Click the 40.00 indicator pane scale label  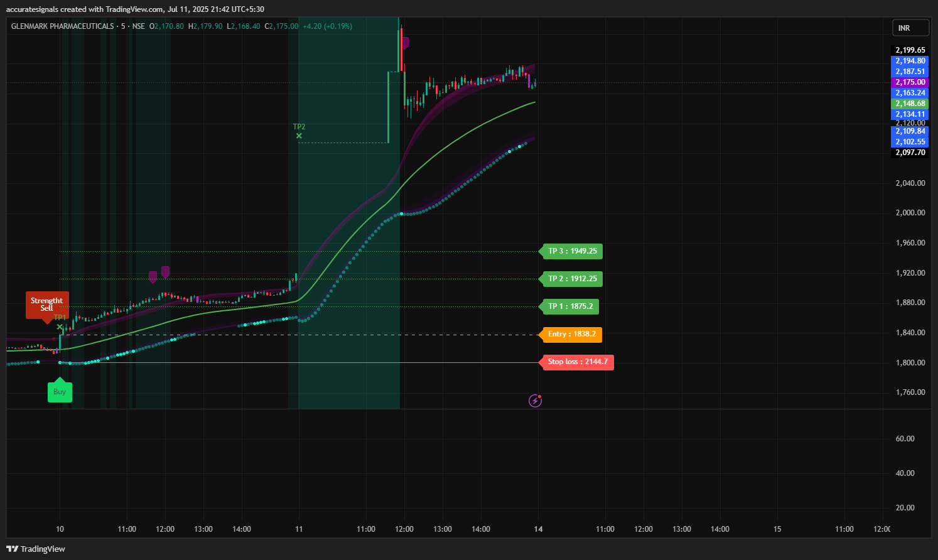pos(905,473)
